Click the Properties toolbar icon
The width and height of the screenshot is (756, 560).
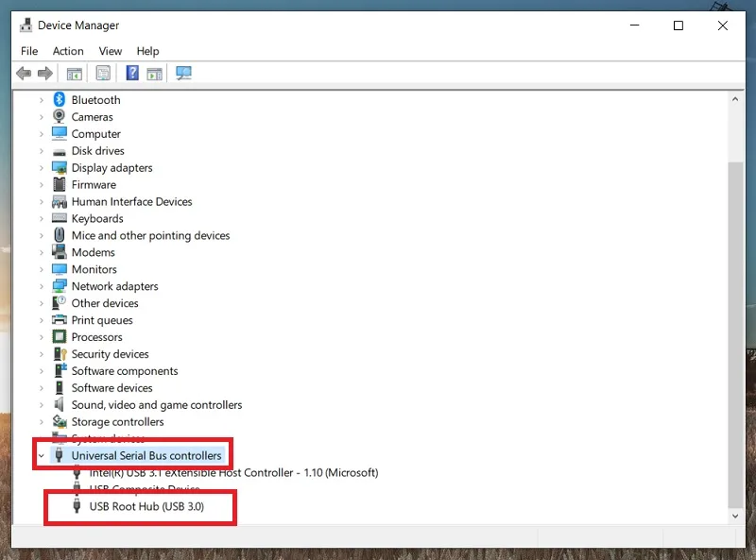(103, 74)
